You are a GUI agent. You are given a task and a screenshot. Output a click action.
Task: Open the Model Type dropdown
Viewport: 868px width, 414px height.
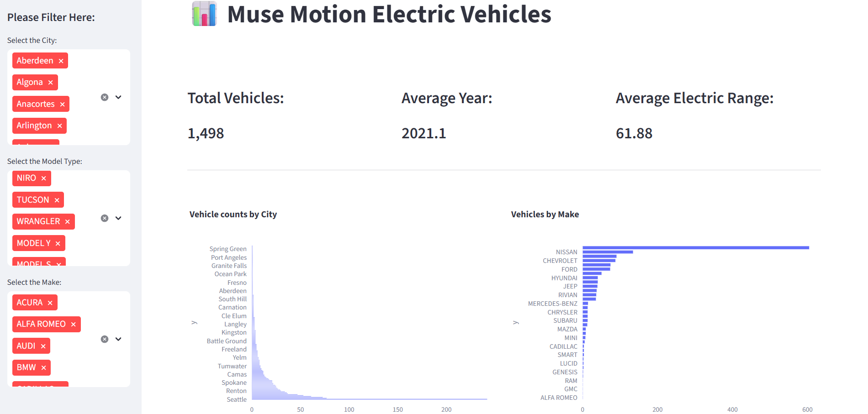coord(118,218)
